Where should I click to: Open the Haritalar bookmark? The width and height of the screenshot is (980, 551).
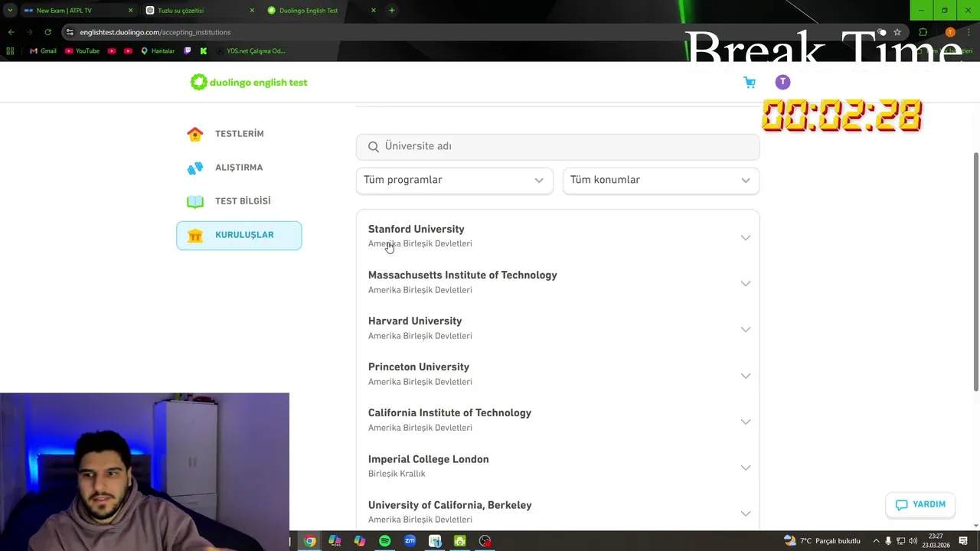pyautogui.click(x=157, y=51)
